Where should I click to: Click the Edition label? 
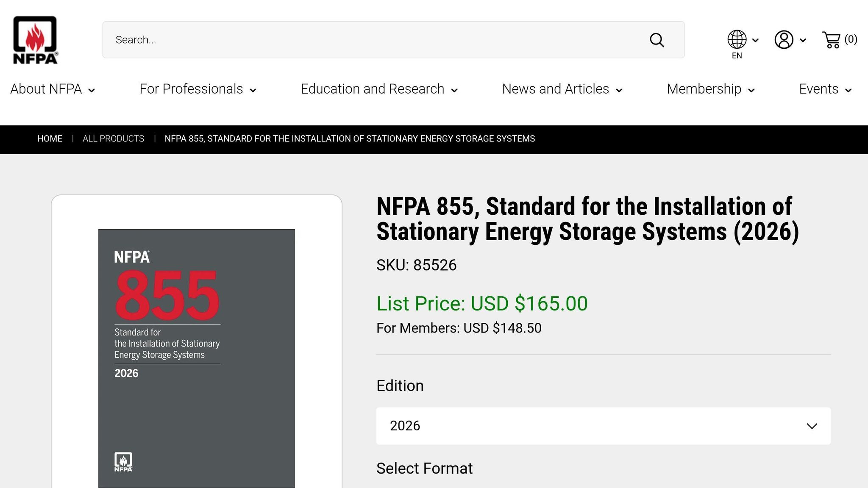coord(400,385)
